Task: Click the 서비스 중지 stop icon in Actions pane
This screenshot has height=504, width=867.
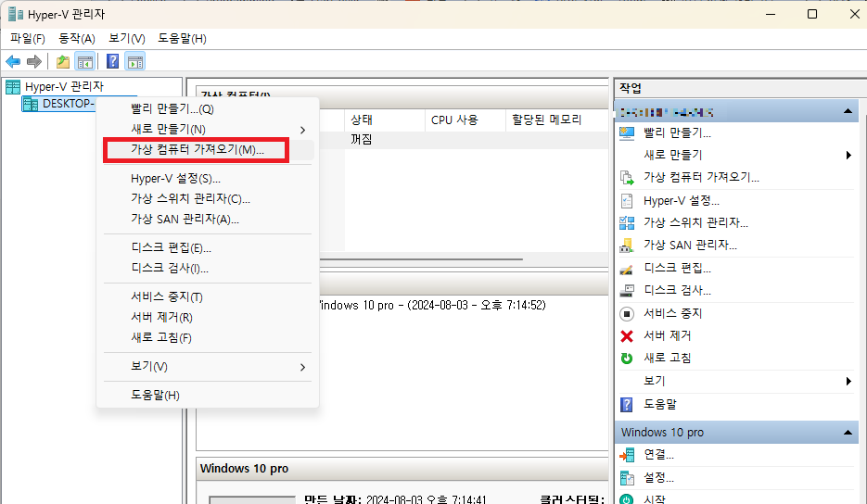Action: pyautogui.click(x=627, y=314)
